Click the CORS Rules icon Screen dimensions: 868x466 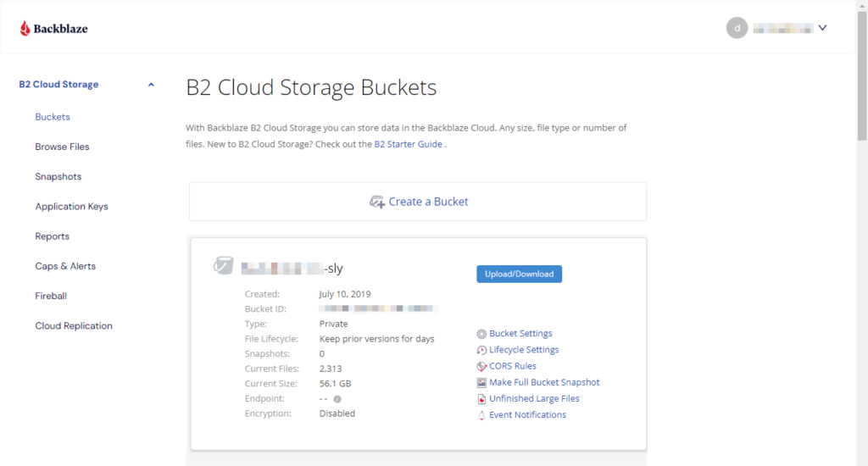(x=481, y=366)
